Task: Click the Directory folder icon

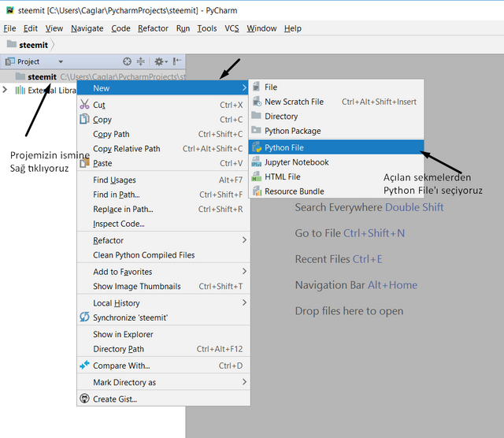Action: 256,116
